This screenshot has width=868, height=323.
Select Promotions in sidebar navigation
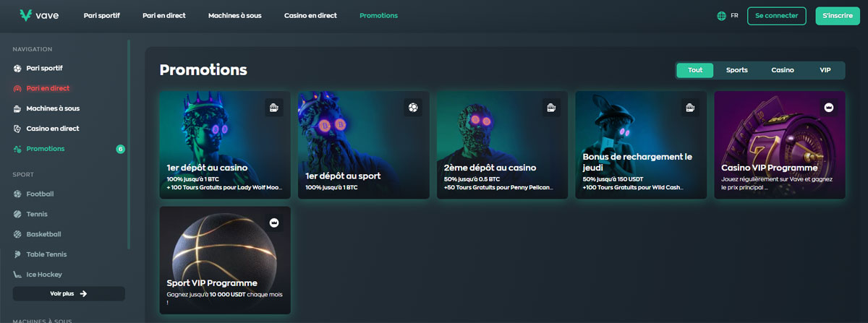(45, 149)
